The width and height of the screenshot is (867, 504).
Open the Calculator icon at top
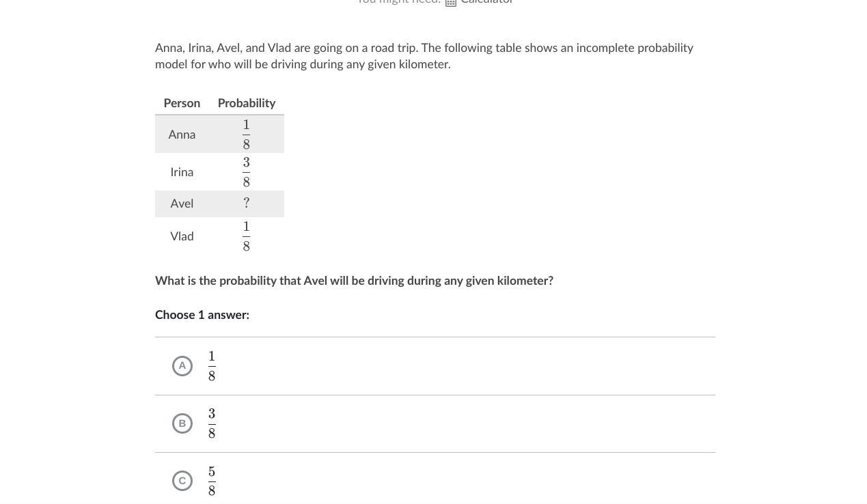pyautogui.click(x=451, y=2)
